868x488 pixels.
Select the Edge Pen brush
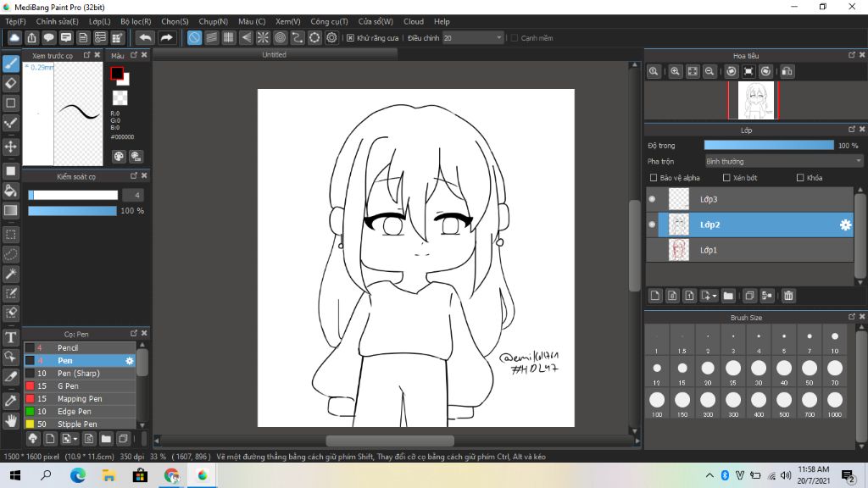click(x=80, y=412)
